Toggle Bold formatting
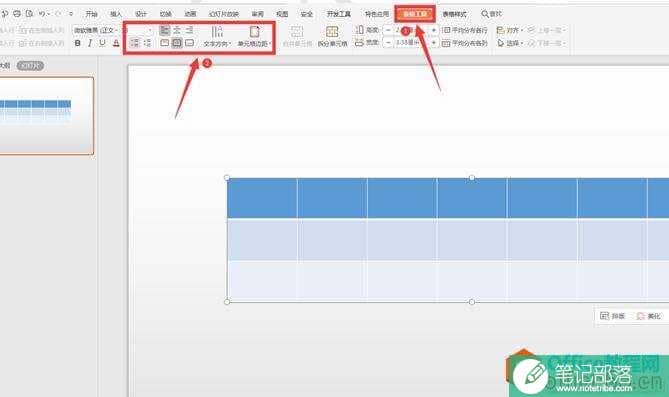The width and height of the screenshot is (669, 397). tap(77, 43)
